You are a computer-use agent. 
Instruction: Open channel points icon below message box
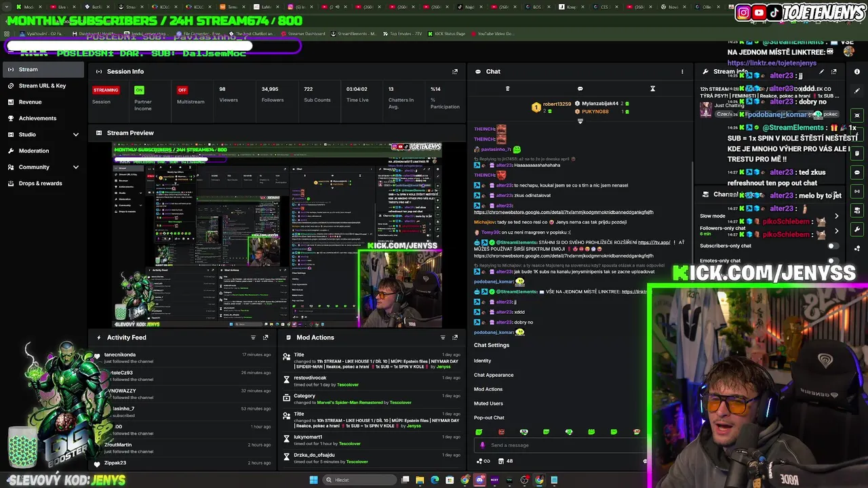pos(484,461)
